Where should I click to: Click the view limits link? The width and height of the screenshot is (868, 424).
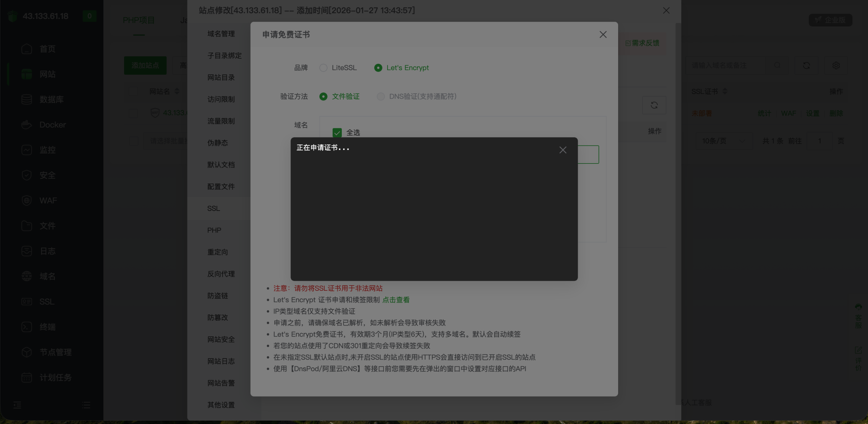point(396,300)
